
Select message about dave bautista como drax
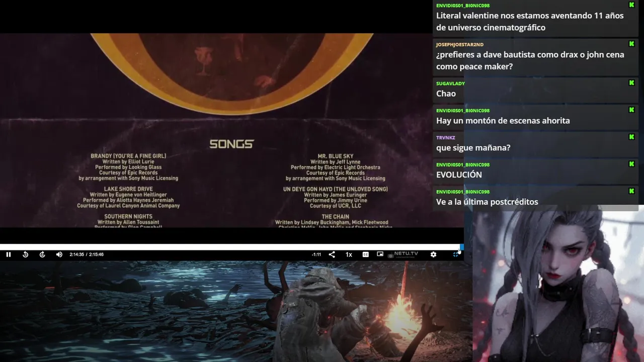530,60
